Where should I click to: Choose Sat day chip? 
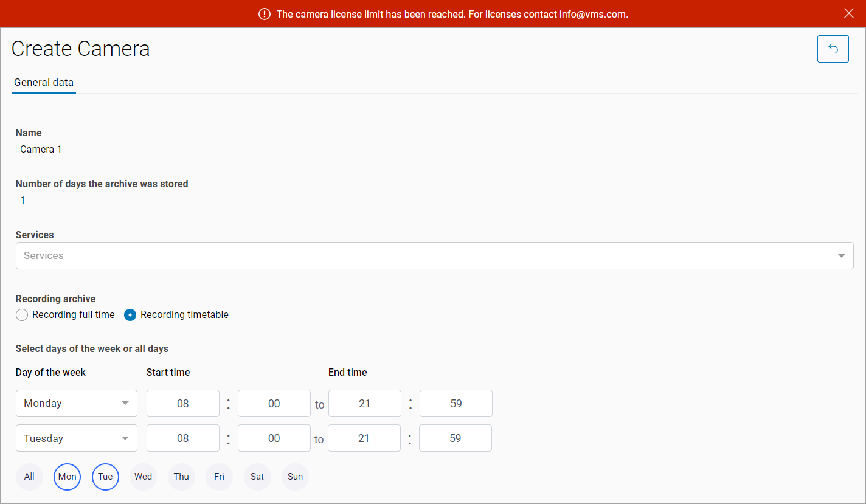coord(257,477)
